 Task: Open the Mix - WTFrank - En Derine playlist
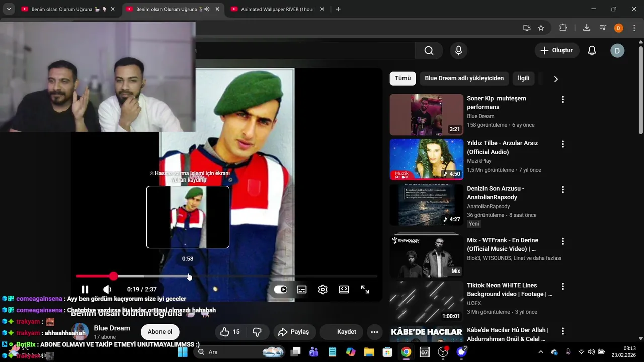[502, 244]
